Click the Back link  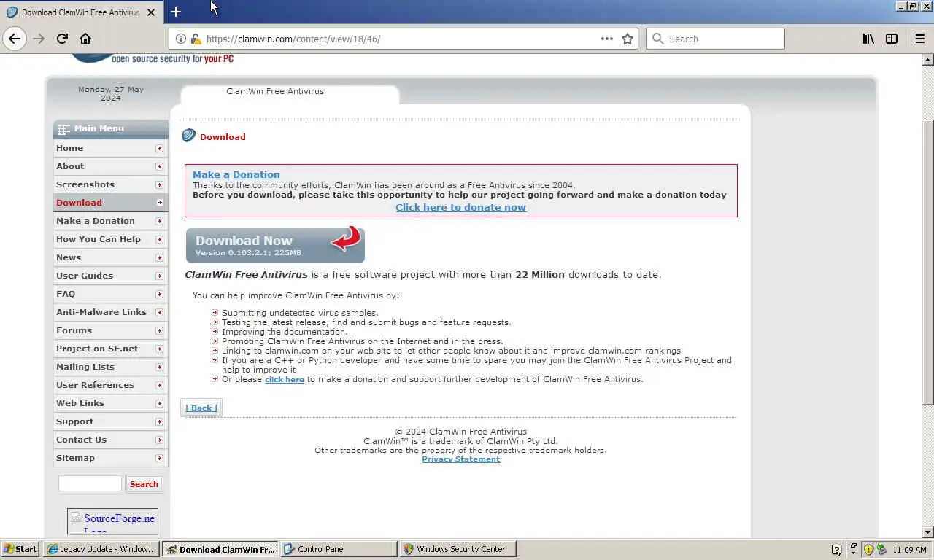(201, 408)
